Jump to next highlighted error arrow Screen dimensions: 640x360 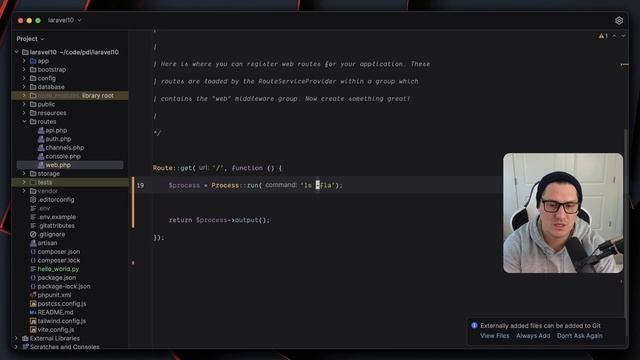(x=623, y=36)
